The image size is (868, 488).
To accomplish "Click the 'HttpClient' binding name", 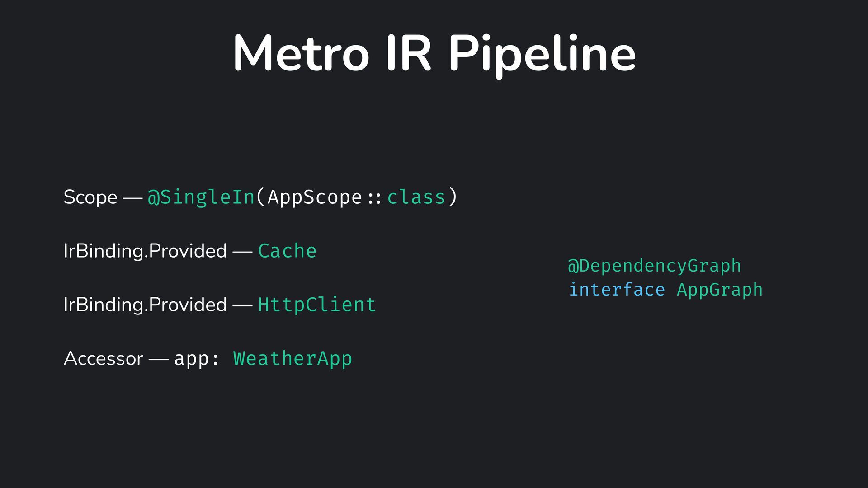I will coord(316,305).
